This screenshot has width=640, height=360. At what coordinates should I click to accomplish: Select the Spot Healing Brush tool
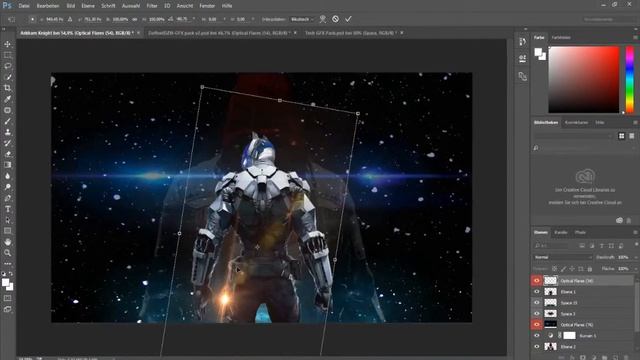(x=7, y=110)
